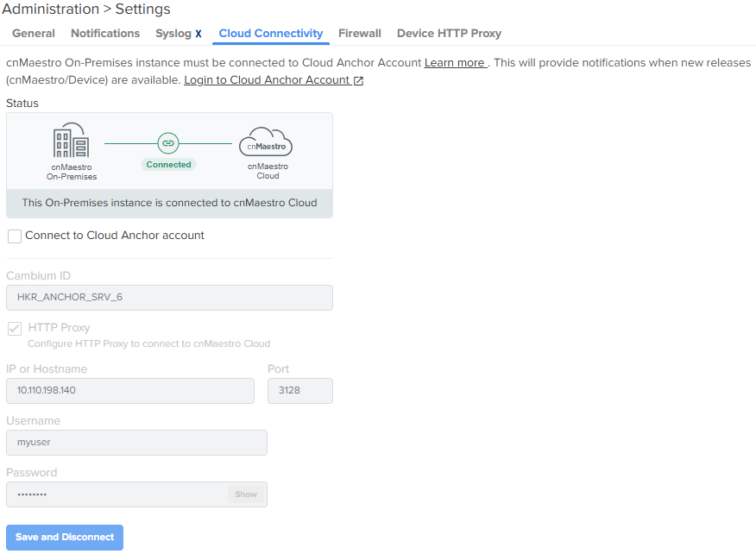Select the Cloud Connectivity tab
756x554 pixels.
[270, 34]
